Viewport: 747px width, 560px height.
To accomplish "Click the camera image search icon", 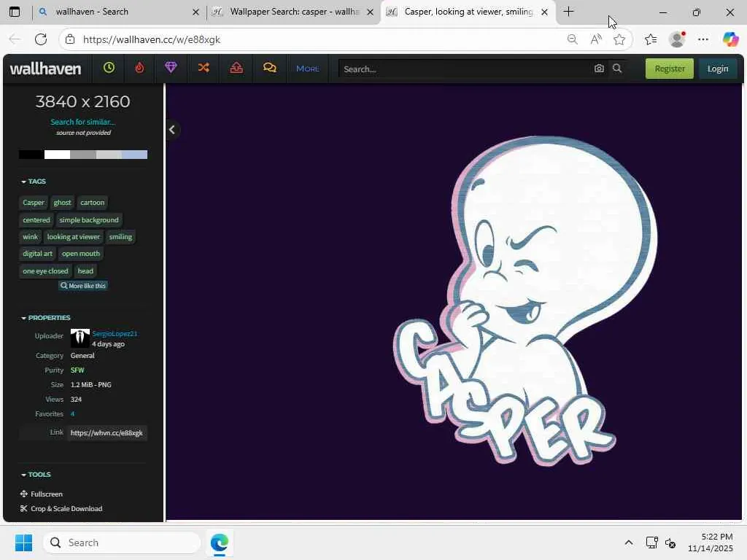I will point(599,69).
